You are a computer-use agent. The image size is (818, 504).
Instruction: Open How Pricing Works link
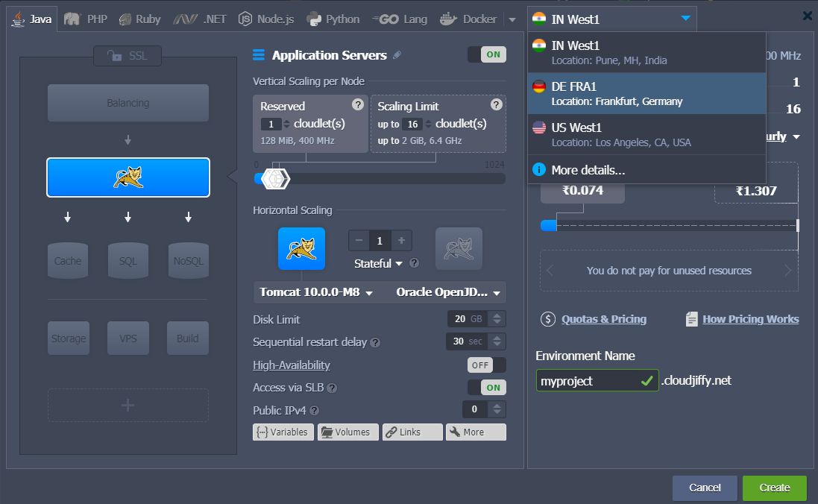(x=750, y=319)
